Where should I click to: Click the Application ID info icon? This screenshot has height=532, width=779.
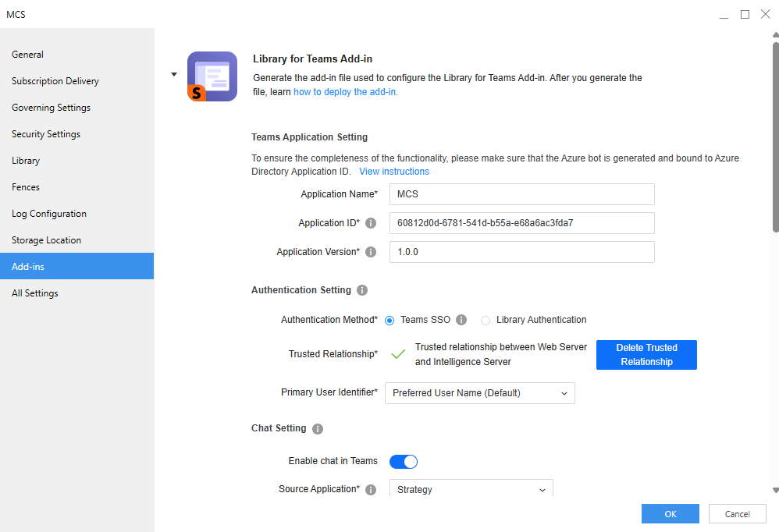pos(371,223)
